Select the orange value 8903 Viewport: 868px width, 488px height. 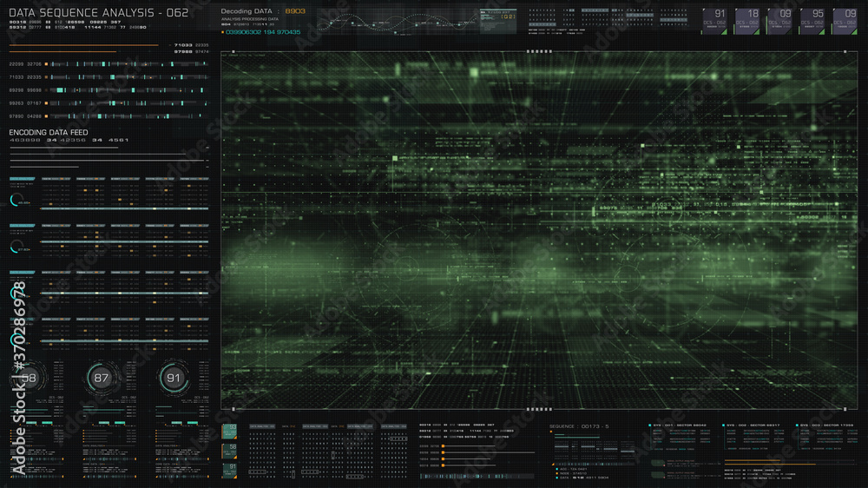click(x=295, y=11)
